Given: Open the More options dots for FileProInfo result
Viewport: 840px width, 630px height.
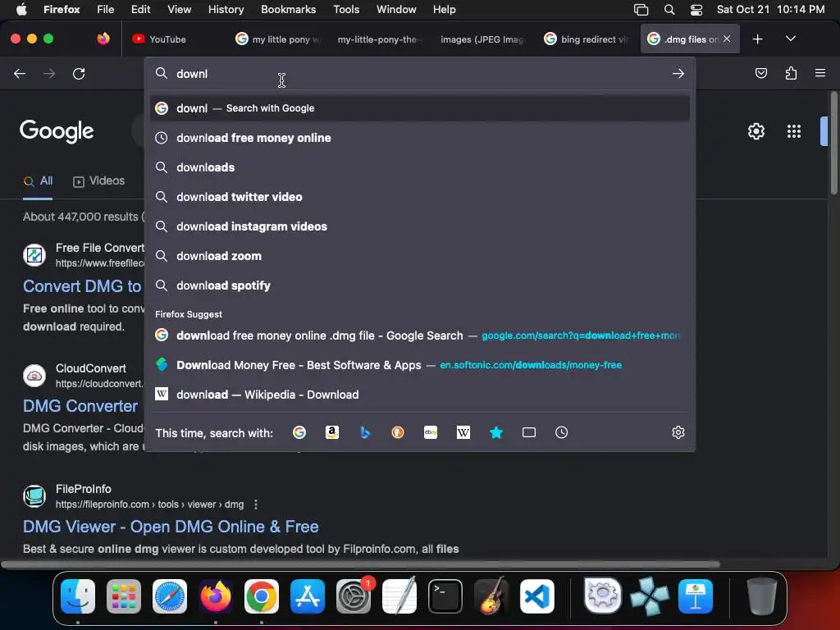Looking at the screenshot, I should tap(256, 504).
